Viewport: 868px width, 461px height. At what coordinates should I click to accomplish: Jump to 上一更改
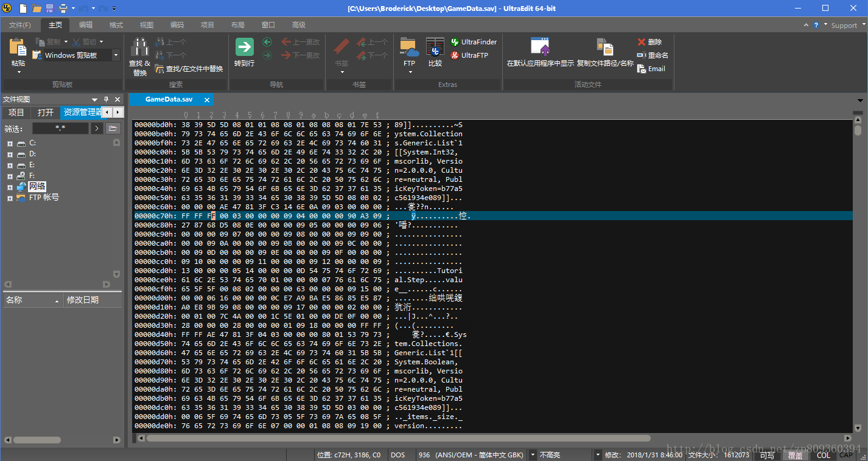point(300,42)
